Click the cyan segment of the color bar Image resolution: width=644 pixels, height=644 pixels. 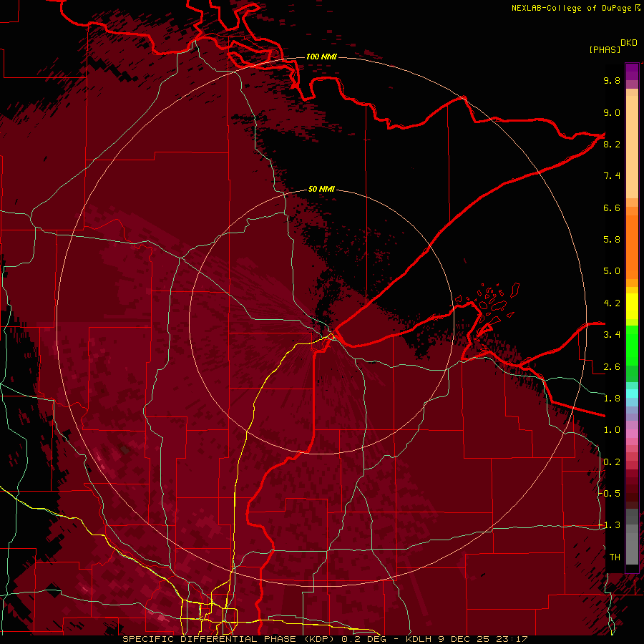point(632,394)
